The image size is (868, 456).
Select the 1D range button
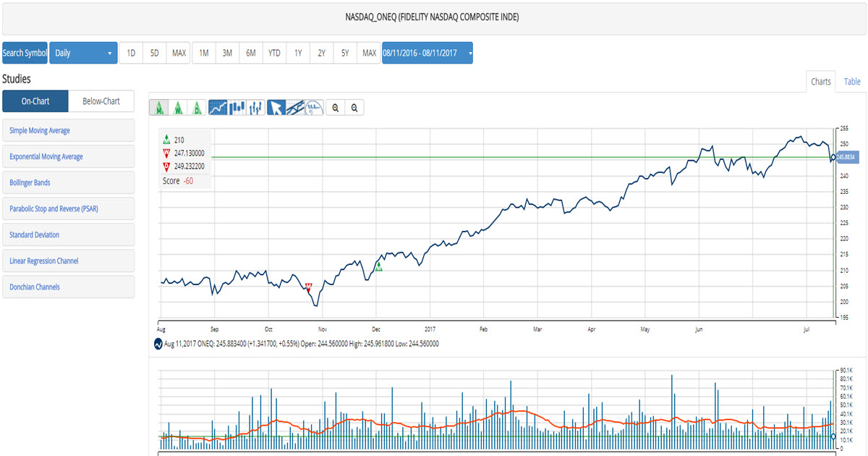click(131, 53)
